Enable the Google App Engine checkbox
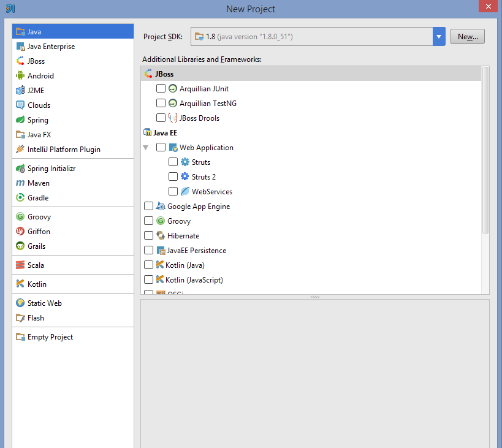Screen dimensions: 502x448 click(148, 206)
